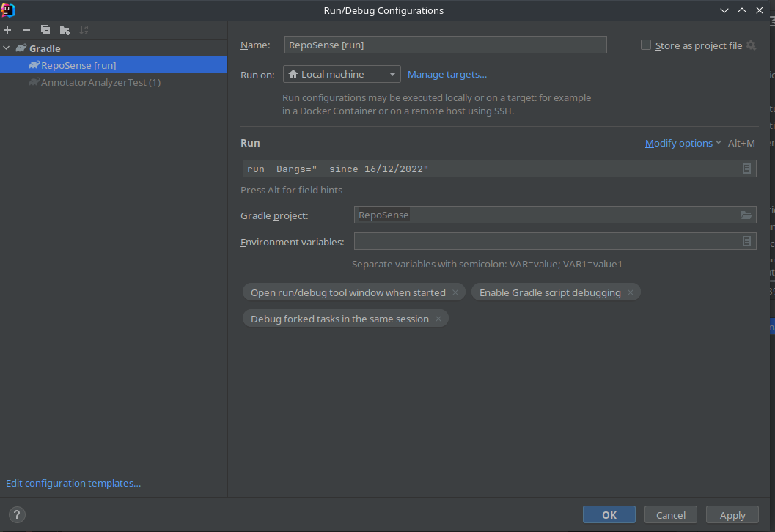This screenshot has width=775, height=532.
Task: Collapse the Gradle tree node
Action: click(x=6, y=48)
